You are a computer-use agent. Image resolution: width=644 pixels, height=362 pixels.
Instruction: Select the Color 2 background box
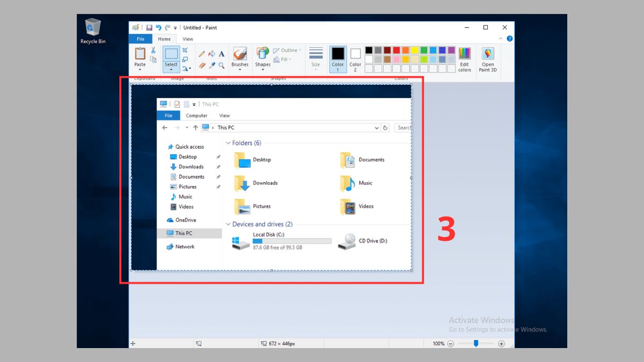pos(355,59)
